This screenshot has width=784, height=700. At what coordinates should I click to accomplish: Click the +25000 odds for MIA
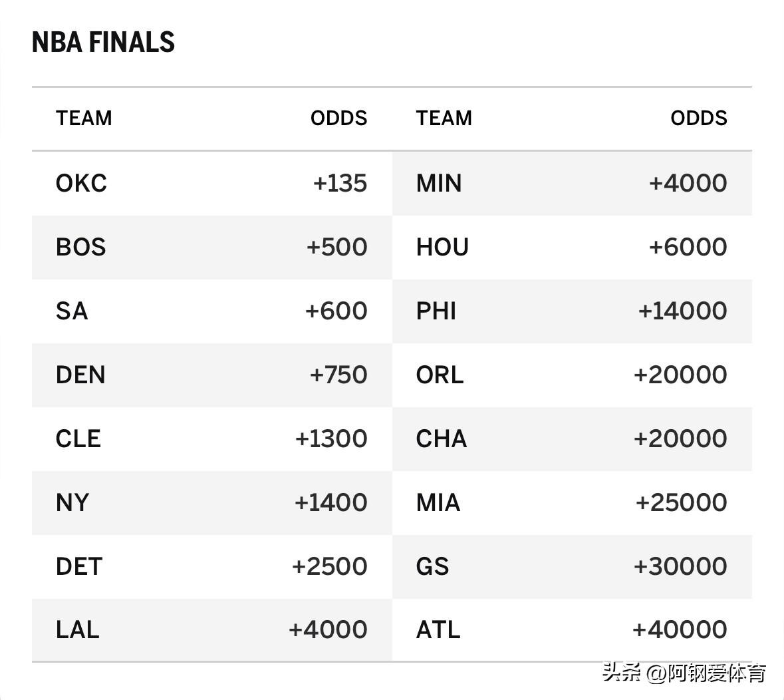pyautogui.click(x=681, y=502)
